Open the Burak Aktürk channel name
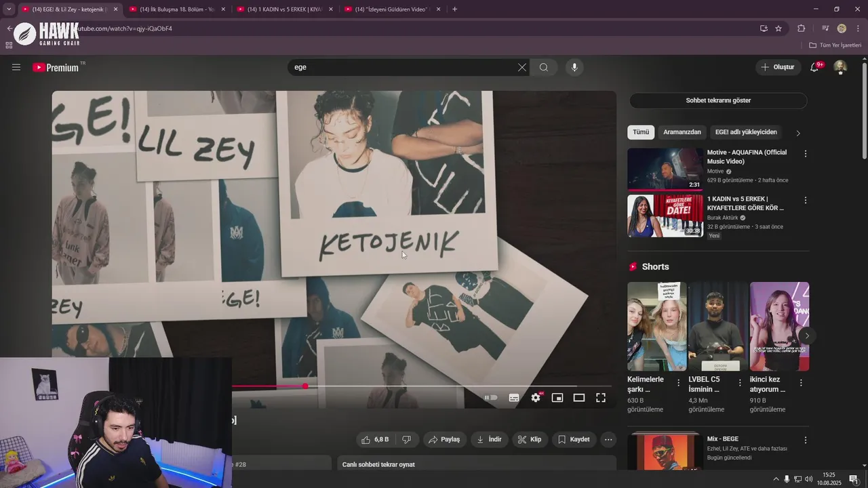 (723, 218)
